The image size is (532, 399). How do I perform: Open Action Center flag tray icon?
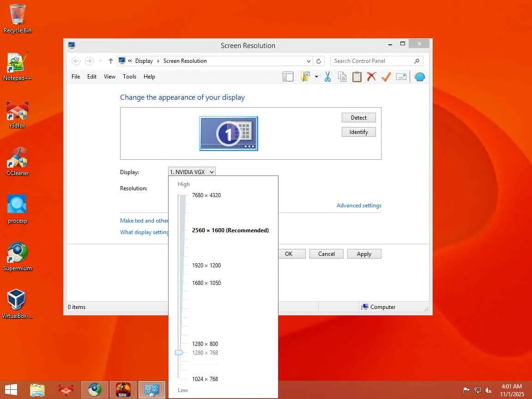[466, 390]
